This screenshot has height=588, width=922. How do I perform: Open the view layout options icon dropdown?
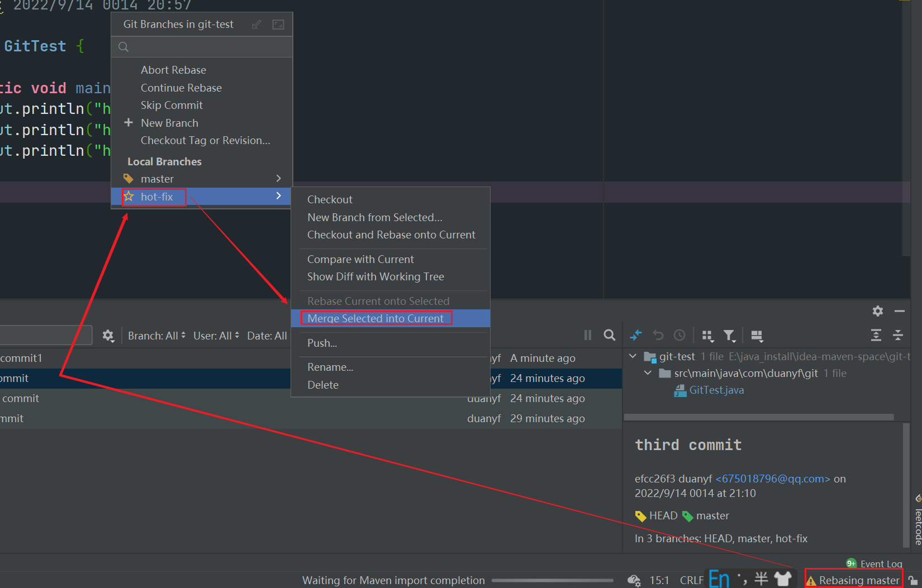tap(757, 336)
